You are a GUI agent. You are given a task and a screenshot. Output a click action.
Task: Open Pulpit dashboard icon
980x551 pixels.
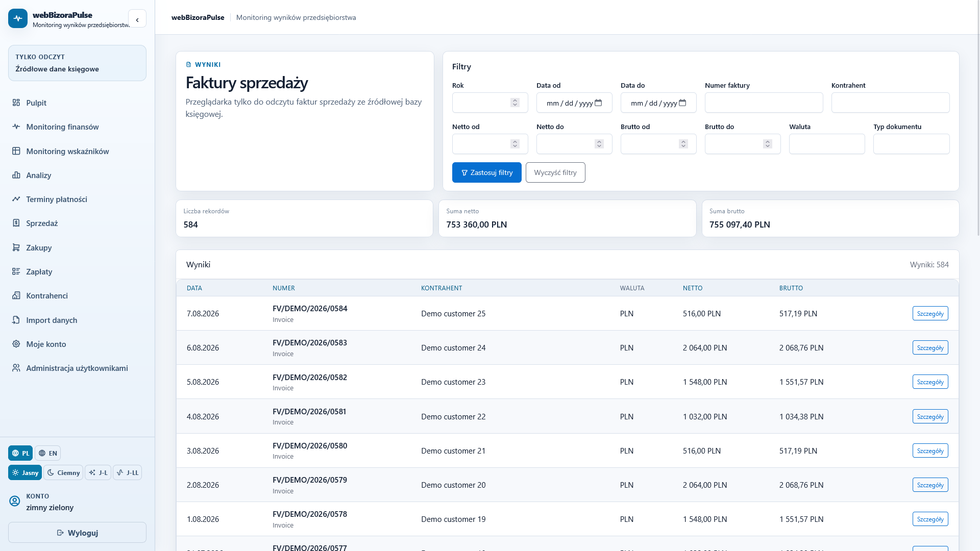16,103
